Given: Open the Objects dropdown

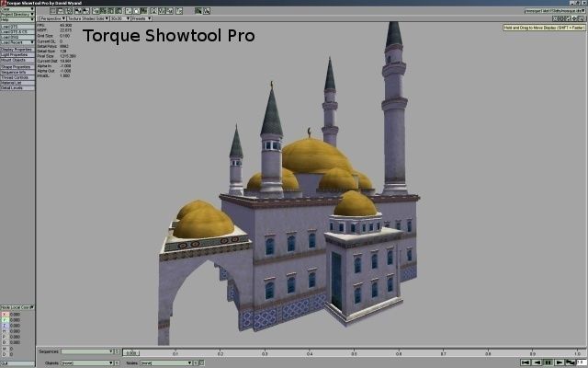Looking at the screenshot, I should click(87, 363).
